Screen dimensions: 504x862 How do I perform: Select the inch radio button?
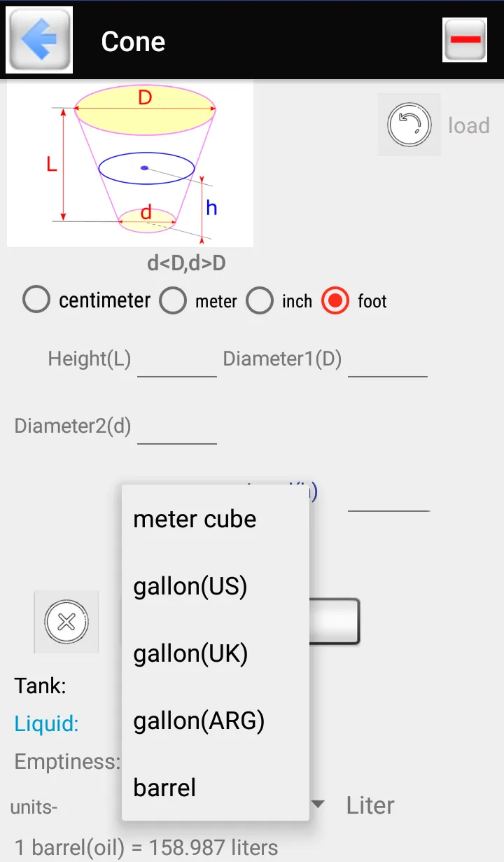coord(260,301)
